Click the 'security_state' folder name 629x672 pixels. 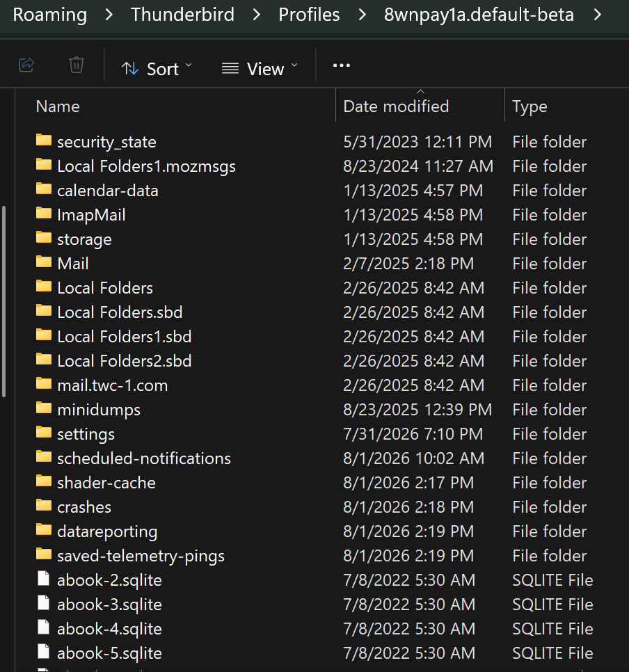pos(106,142)
